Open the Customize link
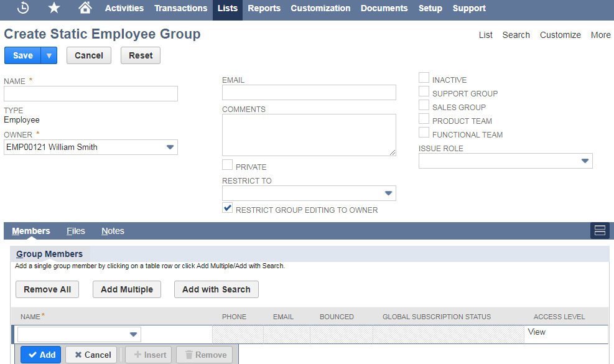Image resolution: width=614 pixels, height=364 pixels. coord(560,35)
